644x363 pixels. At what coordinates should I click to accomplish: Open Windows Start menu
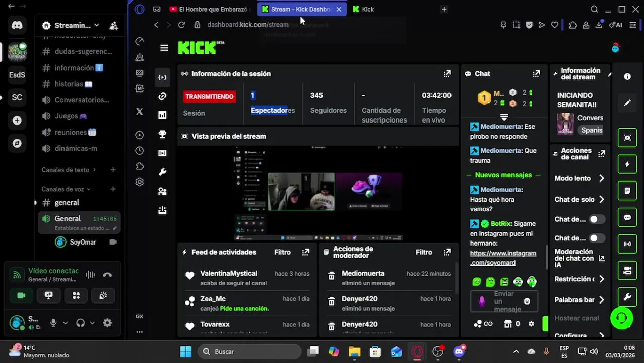[186, 351]
